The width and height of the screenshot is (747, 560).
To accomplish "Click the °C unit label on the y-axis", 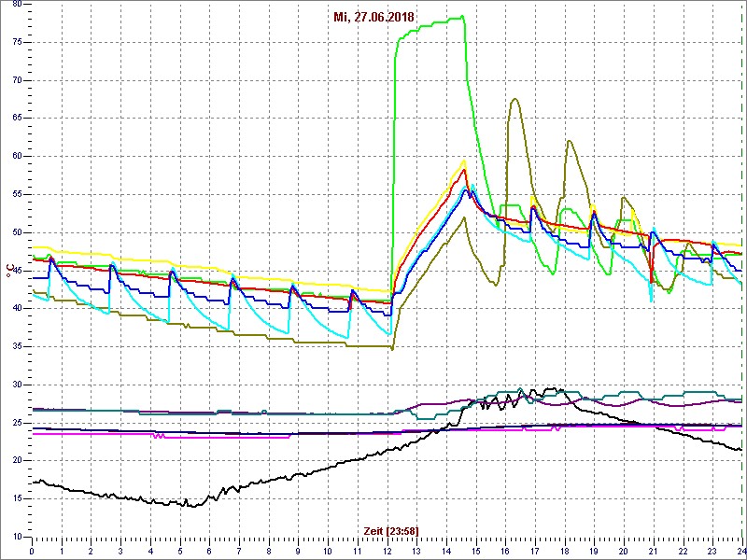I will [x=8, y=272].
